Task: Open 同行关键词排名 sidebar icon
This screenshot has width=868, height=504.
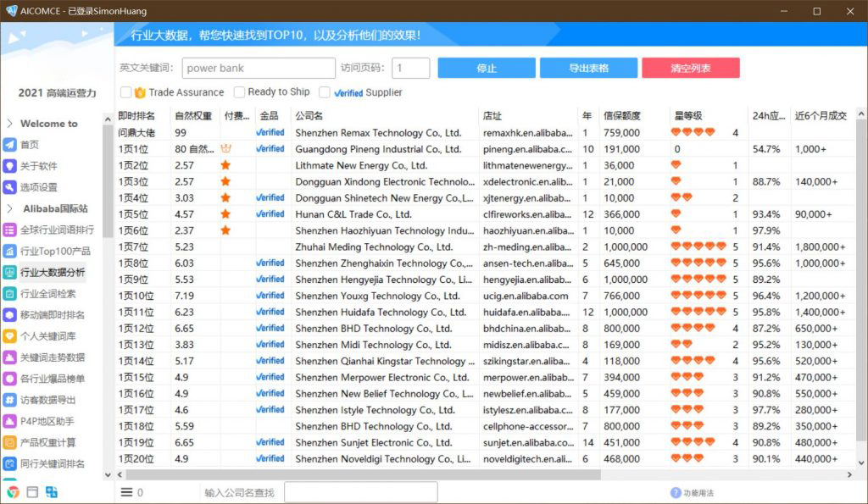Action: (9, 463)
